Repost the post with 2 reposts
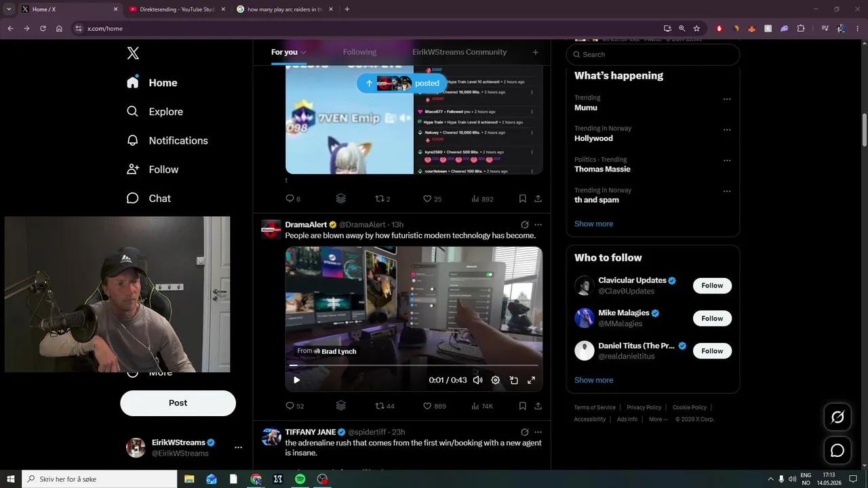Screen dimensions: 868x488 coord(383,199)
